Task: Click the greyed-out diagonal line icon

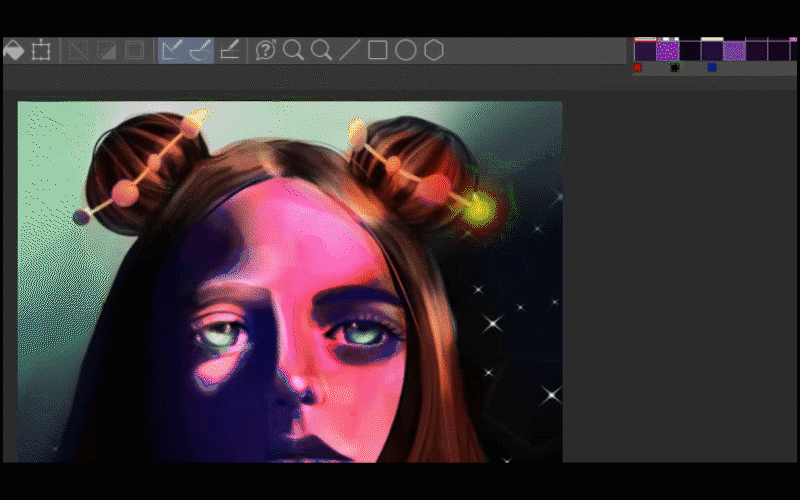Action: (79, 51)
